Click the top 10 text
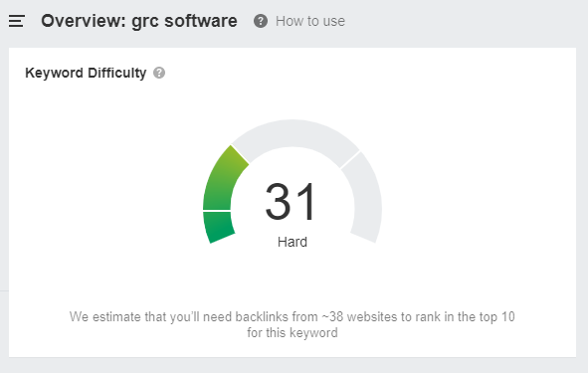Image resolution: width=588 pixels, height=373 pixels. [496, 316]
